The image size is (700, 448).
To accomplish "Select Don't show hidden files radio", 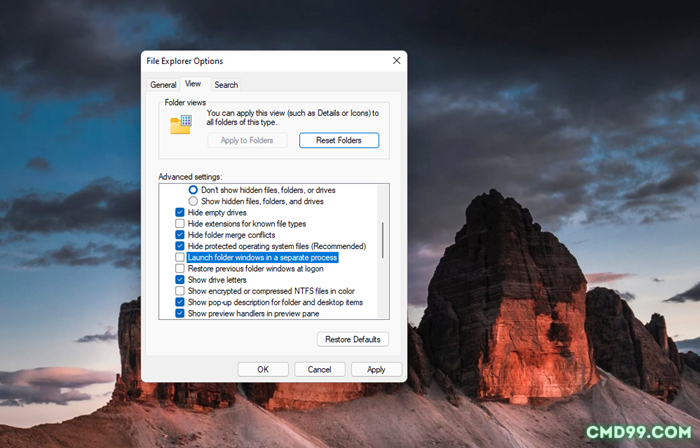I will click(x=193, y=190).
